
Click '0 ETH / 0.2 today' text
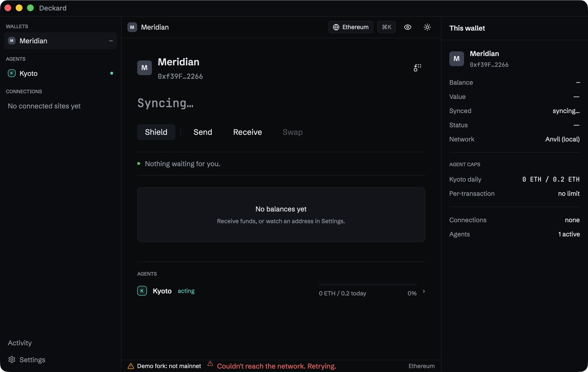pos(343,293)
